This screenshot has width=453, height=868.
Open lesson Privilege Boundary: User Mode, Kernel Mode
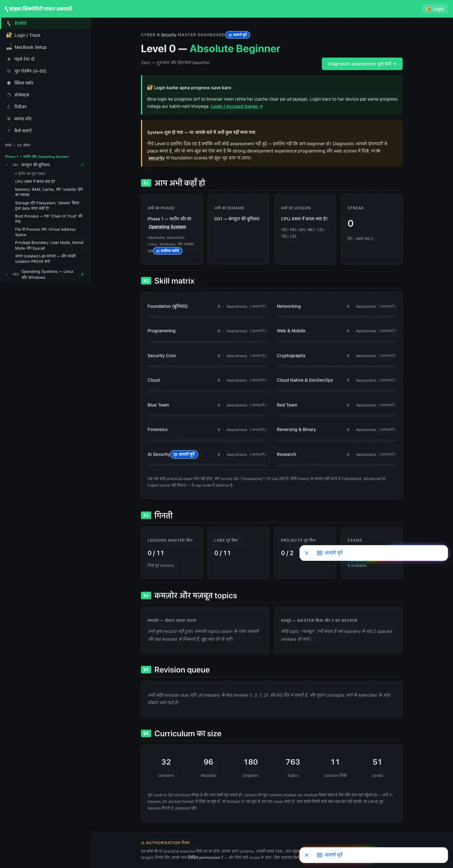click(x=49, y=245)
